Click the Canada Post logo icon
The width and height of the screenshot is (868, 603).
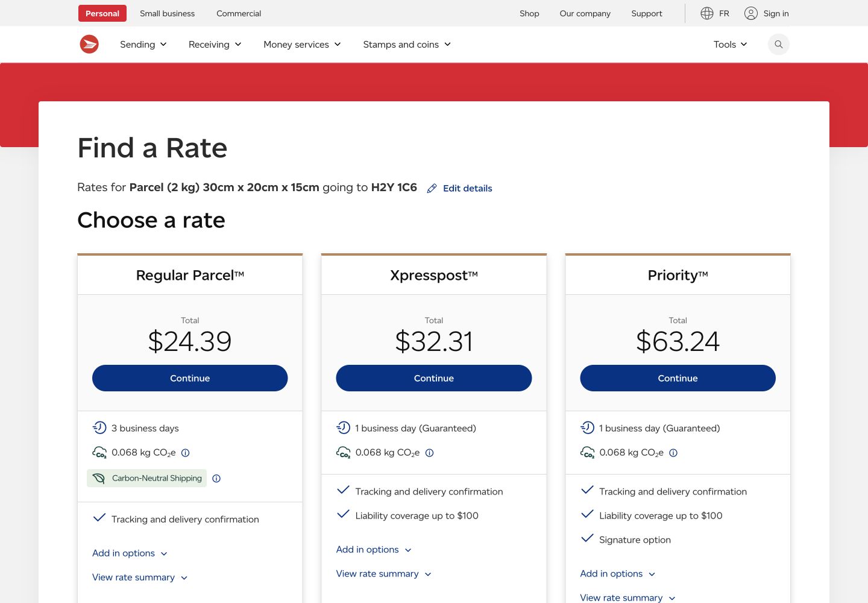click(x=89, y=44)
